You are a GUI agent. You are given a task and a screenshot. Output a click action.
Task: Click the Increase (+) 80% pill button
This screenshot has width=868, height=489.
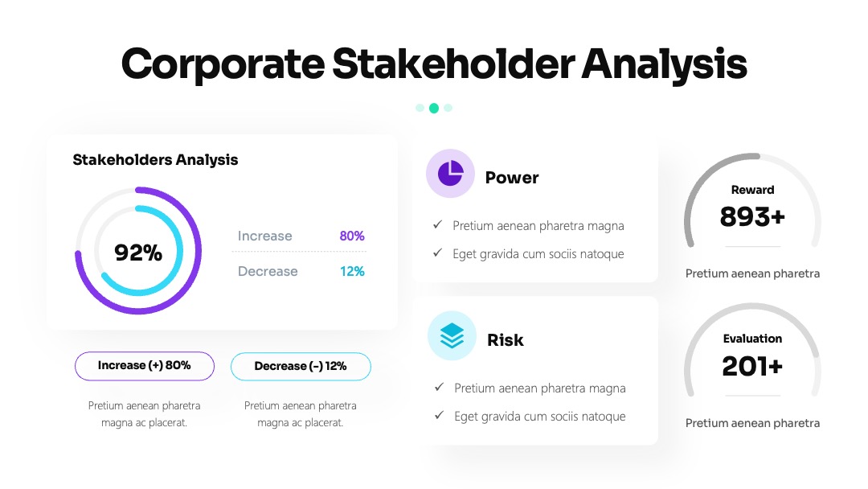145,366
